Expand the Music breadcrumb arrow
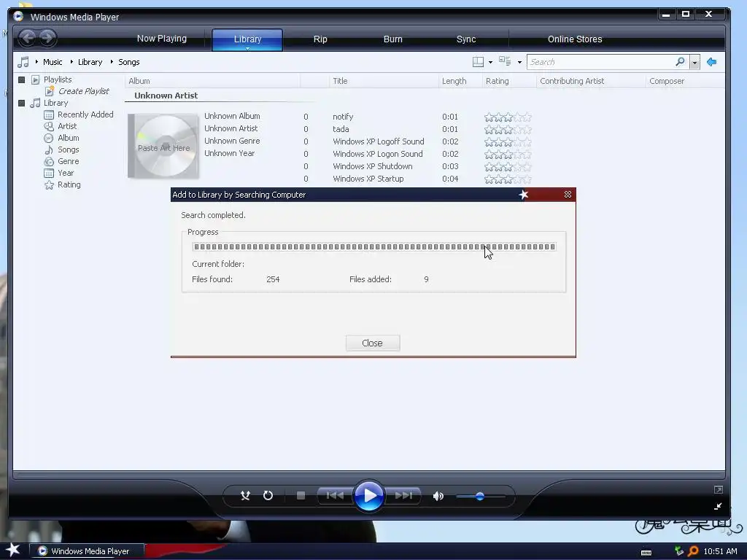 pos(36,62)
